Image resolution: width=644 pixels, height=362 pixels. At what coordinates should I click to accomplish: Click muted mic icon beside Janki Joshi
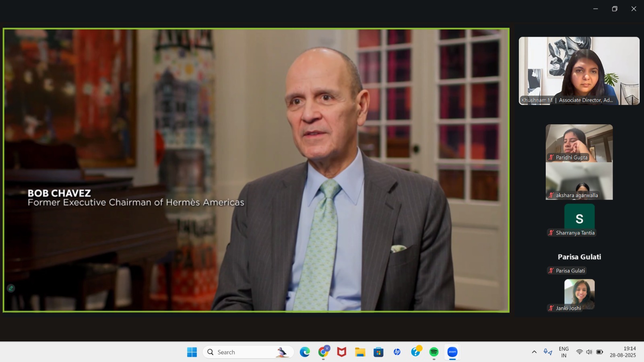pos(551,308)
